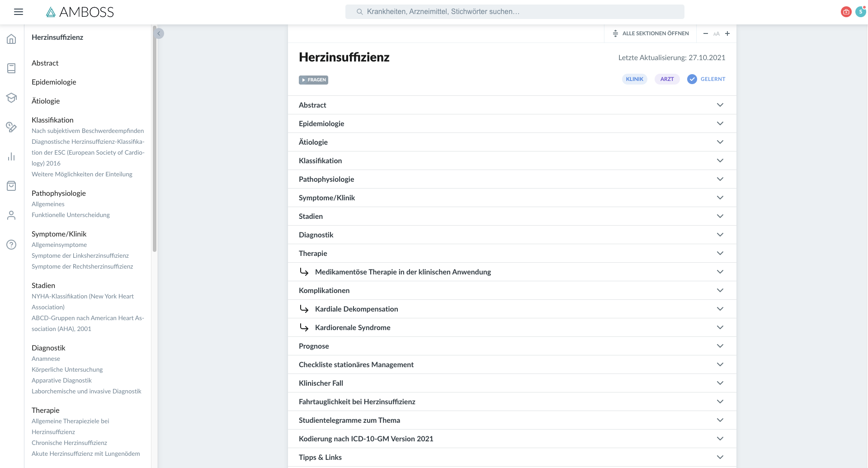This screenshot has width=868, height=468.
Task: Open Apparative Diagnostik outline link
Action: pyautogui.click(x=61, y=380)
